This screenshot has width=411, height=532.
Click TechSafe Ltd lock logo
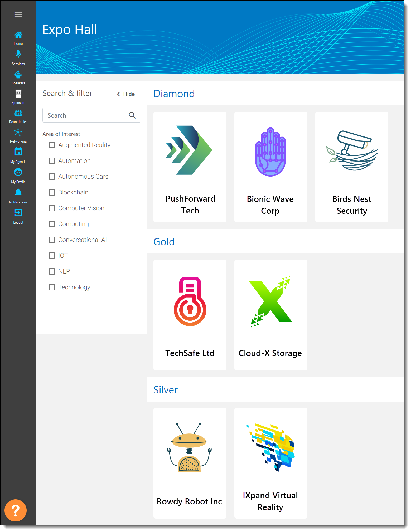[x=190, y=301]
